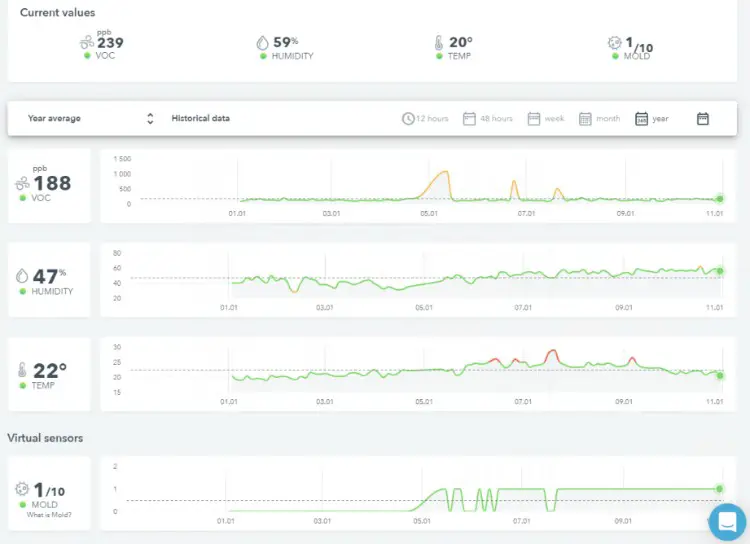Click 03.01 label on humidity chart axis
Image resolution: width=750 pixels, height=544 pixels.
324,307
